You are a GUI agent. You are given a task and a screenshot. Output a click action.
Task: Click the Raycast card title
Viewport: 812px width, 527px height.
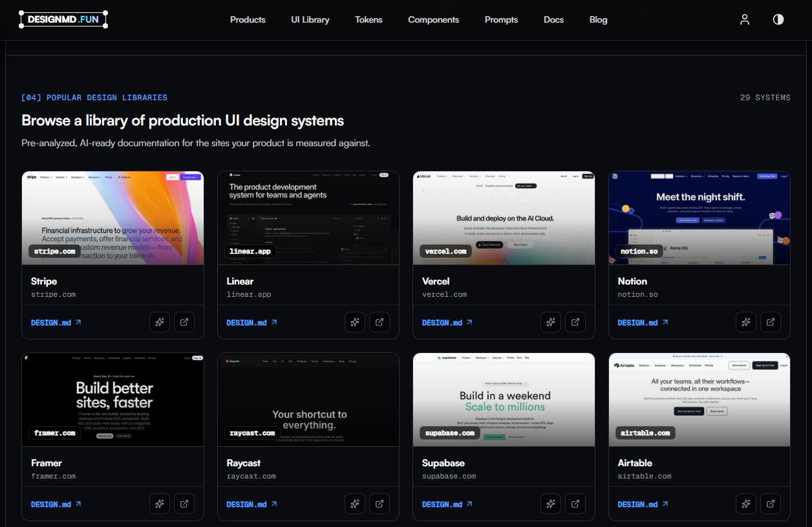[244, 463]
